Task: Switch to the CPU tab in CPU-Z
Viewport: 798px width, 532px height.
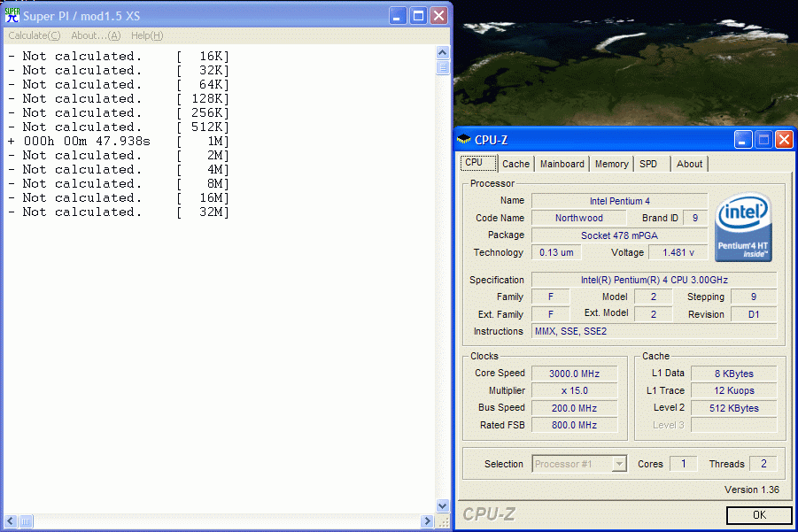Action: 478,163
